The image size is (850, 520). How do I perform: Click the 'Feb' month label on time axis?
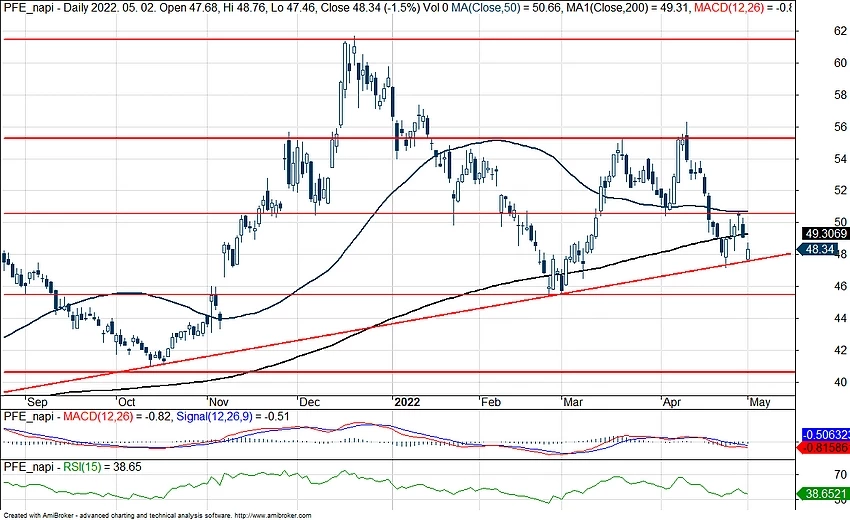click(x=491, y=402)
